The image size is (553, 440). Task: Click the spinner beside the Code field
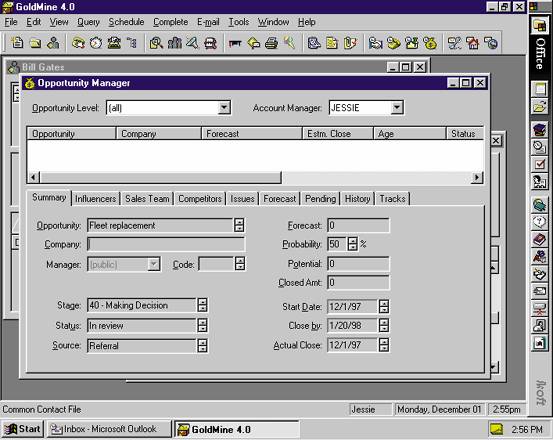click(240, 264)
